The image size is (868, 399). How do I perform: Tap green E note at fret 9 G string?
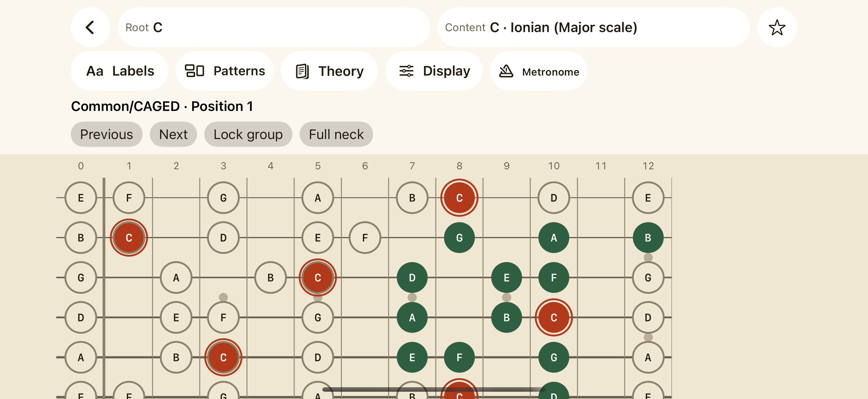click(x=506, y=277)
